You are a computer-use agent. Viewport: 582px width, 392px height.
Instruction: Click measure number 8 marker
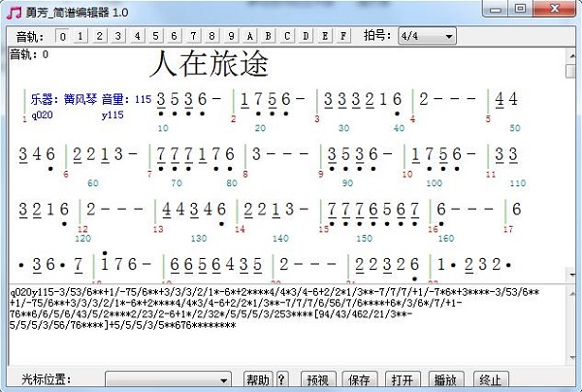pyautogui.click(x=245, y=174)
